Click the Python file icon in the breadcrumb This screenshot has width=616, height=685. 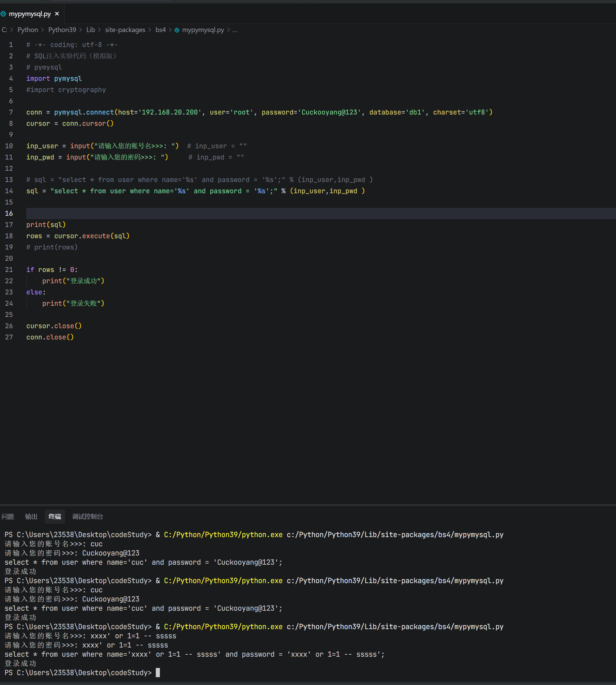(177, 30)
